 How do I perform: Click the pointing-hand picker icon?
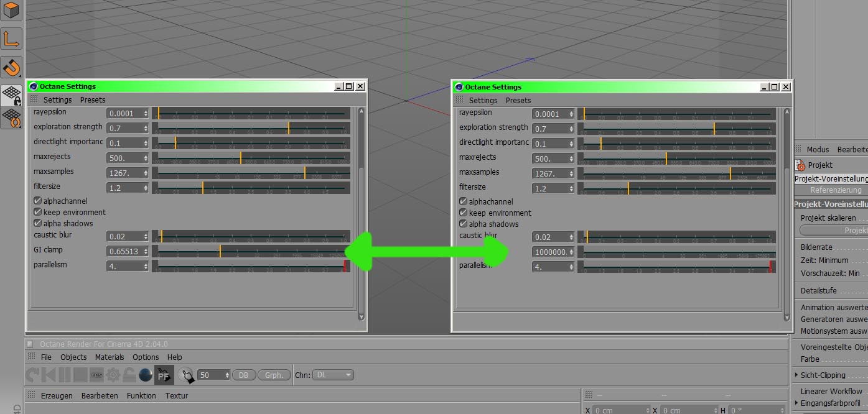187,375
